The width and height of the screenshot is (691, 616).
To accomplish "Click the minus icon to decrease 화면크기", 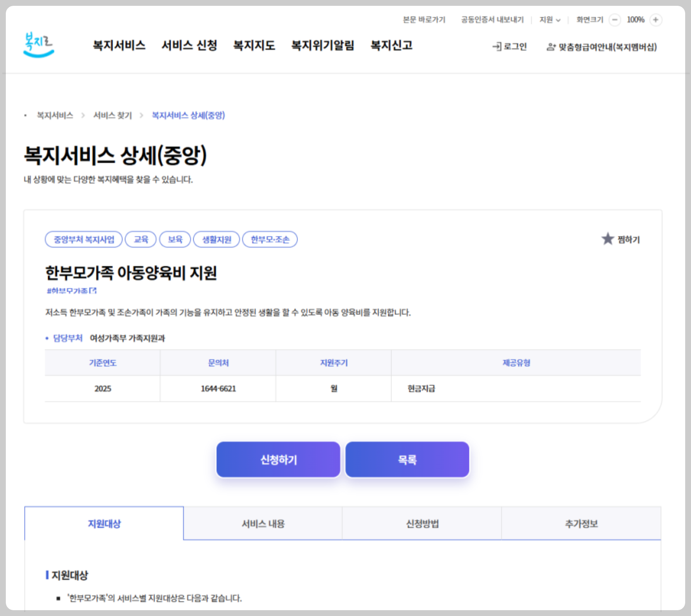I will coord(615,19).
